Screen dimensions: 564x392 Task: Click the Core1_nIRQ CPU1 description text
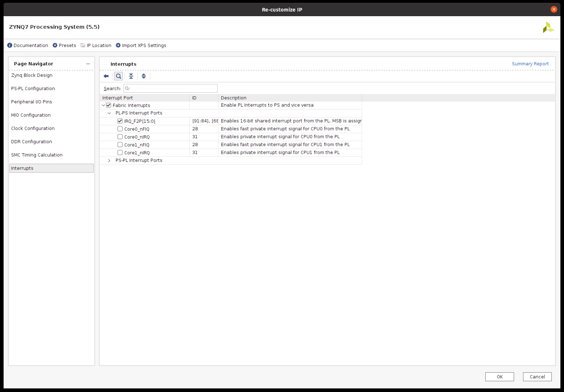280,153
